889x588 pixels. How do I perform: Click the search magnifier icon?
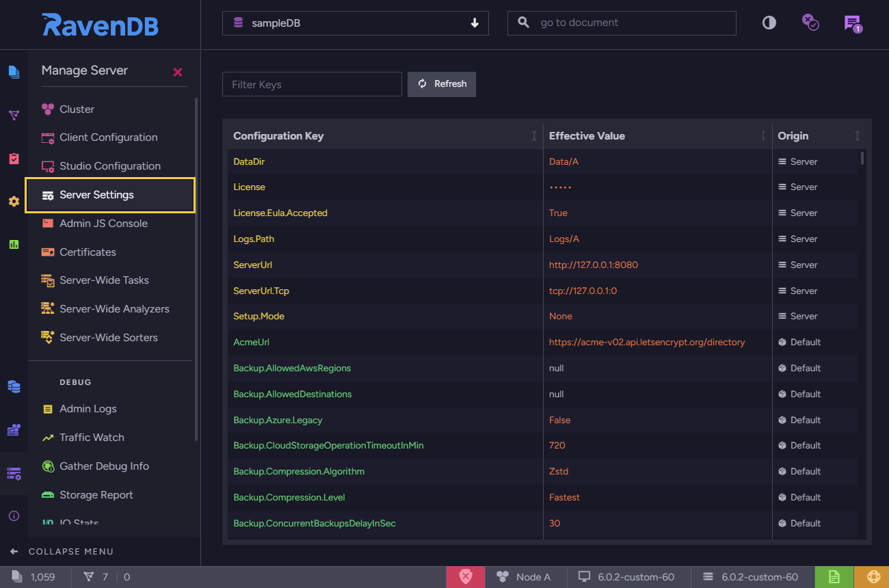524,23
